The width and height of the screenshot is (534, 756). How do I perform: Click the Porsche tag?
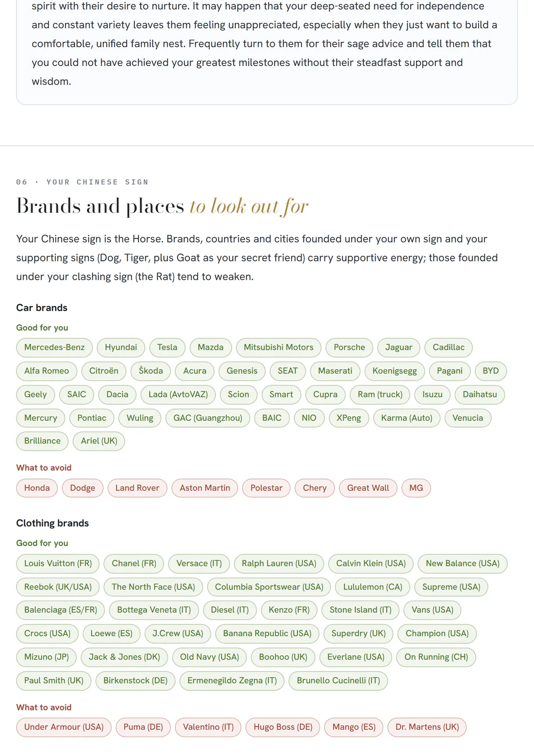[x=349, y=347]
